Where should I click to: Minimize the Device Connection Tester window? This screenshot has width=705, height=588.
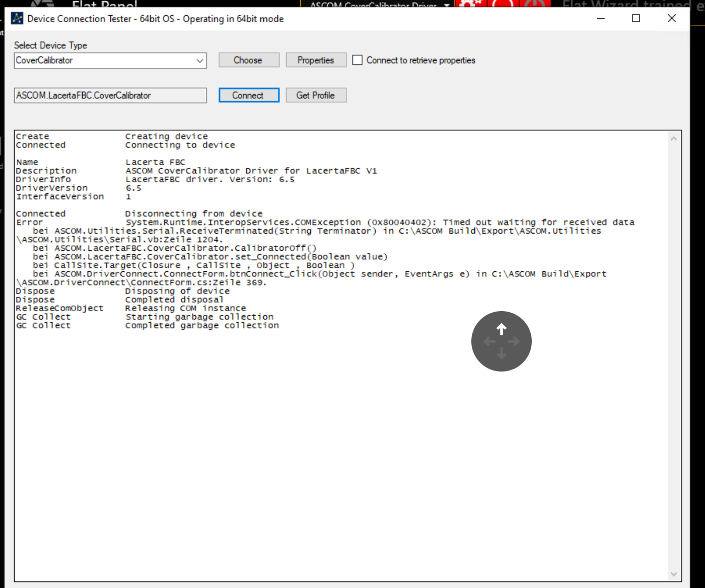(601, 18)
